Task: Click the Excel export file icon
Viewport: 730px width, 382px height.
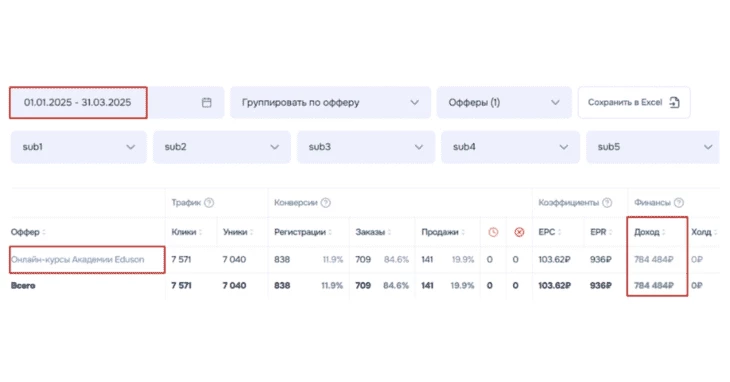Action: (x=675, y=102)
